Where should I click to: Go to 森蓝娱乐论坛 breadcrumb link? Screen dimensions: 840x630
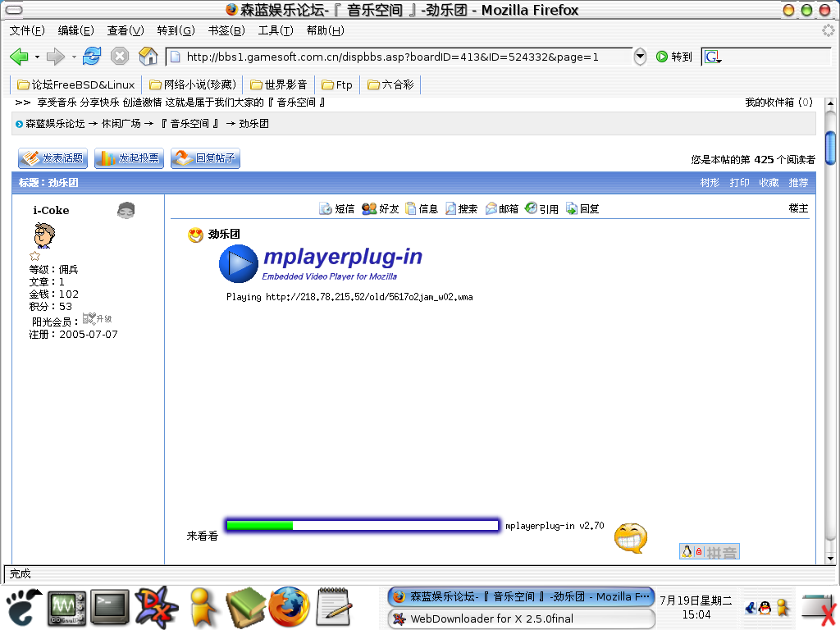coord(55,124)
